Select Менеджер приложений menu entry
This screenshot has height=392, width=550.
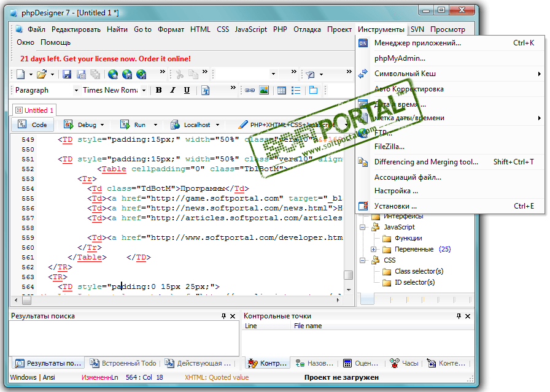(x=450, y=43)
